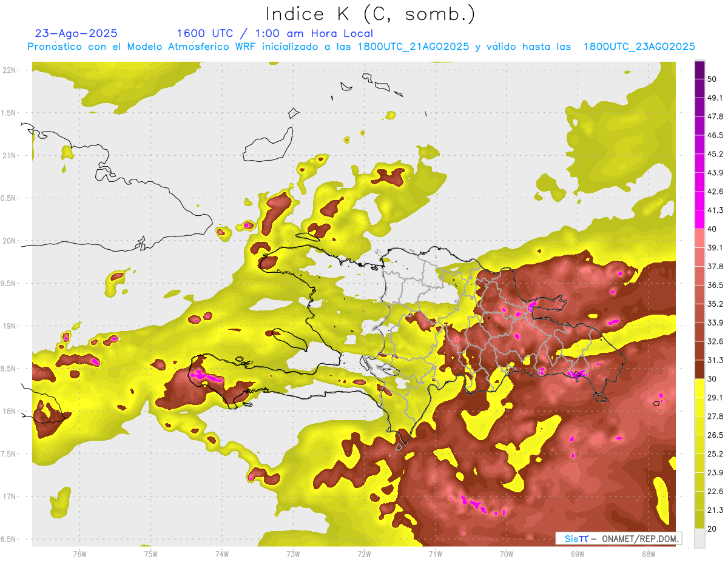
Task: Click magenta swatch between 40 and 41.3
Action: pos(699,219)
